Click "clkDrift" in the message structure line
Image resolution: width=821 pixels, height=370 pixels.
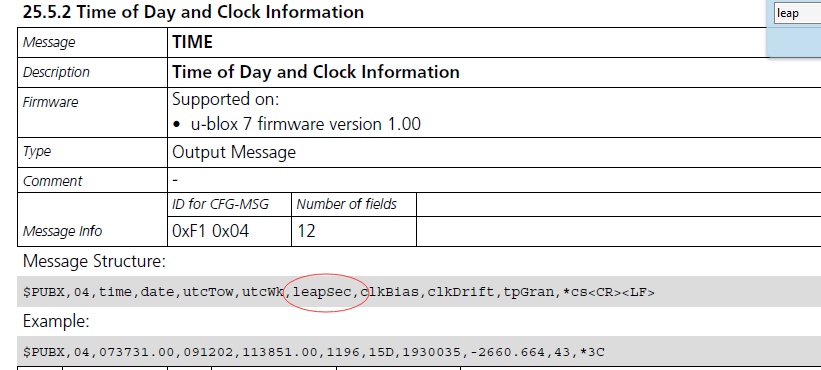click(x=461, y=291)
